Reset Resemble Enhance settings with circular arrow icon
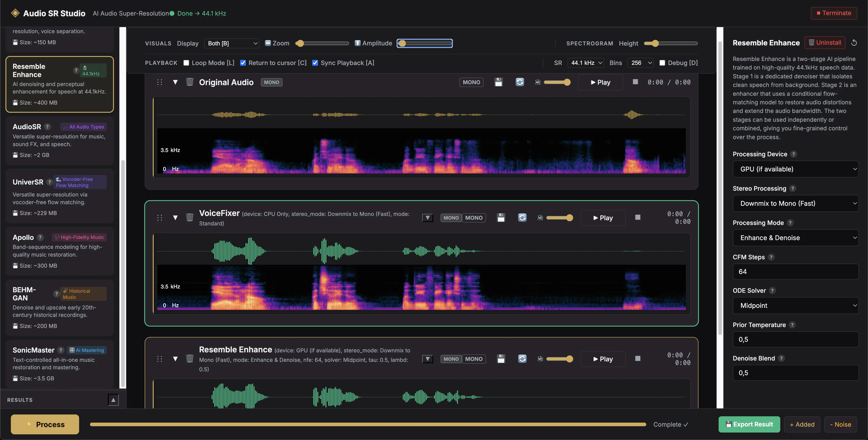This screenshot has height=440, width=868. 854,43
